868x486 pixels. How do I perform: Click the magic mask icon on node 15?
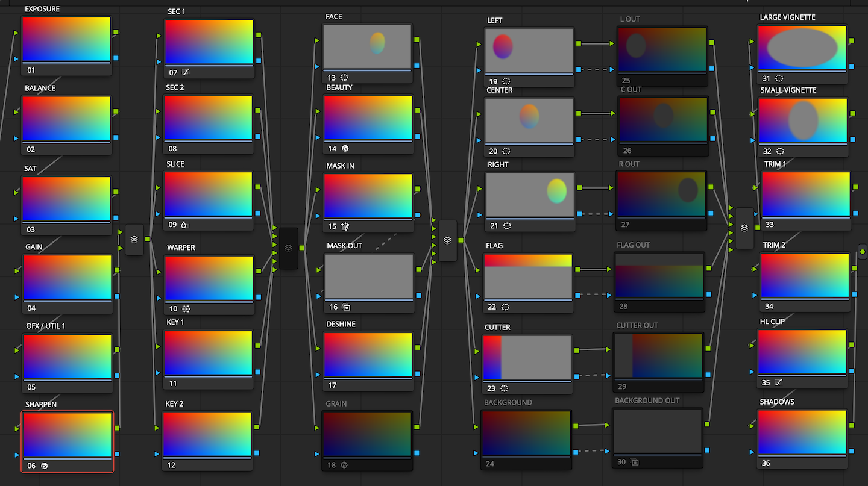pos(345,226)
